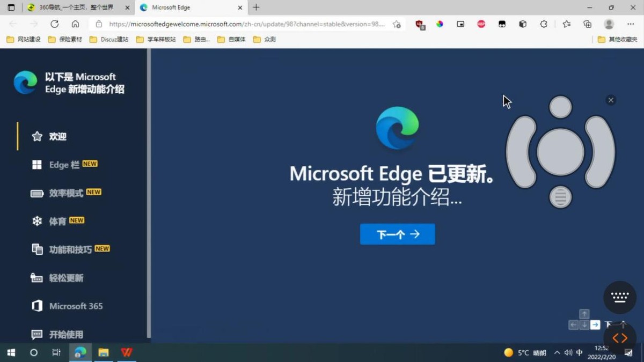This screenshot has width=644, height=362.
Task: View site information lock icon
Action: tap(99, 24)
